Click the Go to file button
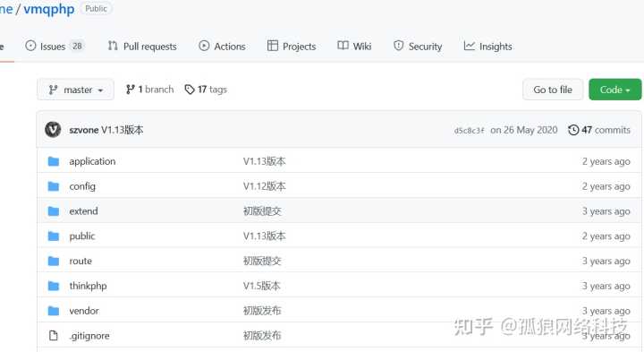The width and height of the screenshot is (644, 352). (553, 90)
